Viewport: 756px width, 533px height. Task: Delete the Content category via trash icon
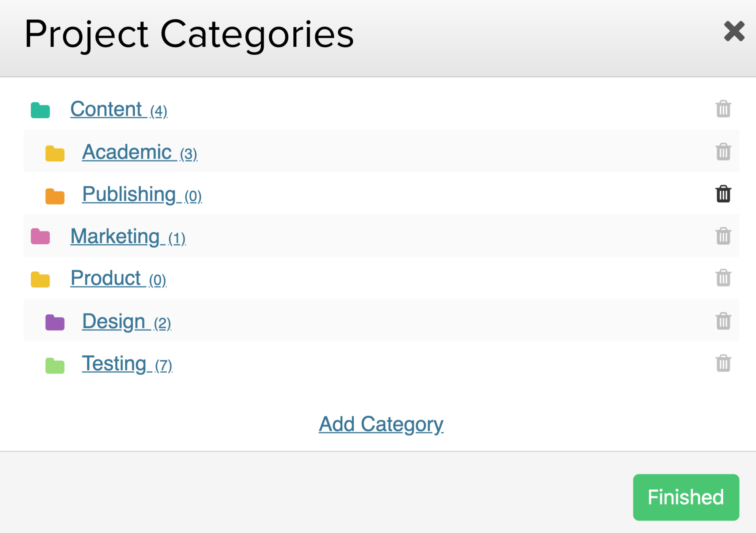(723, 109)
